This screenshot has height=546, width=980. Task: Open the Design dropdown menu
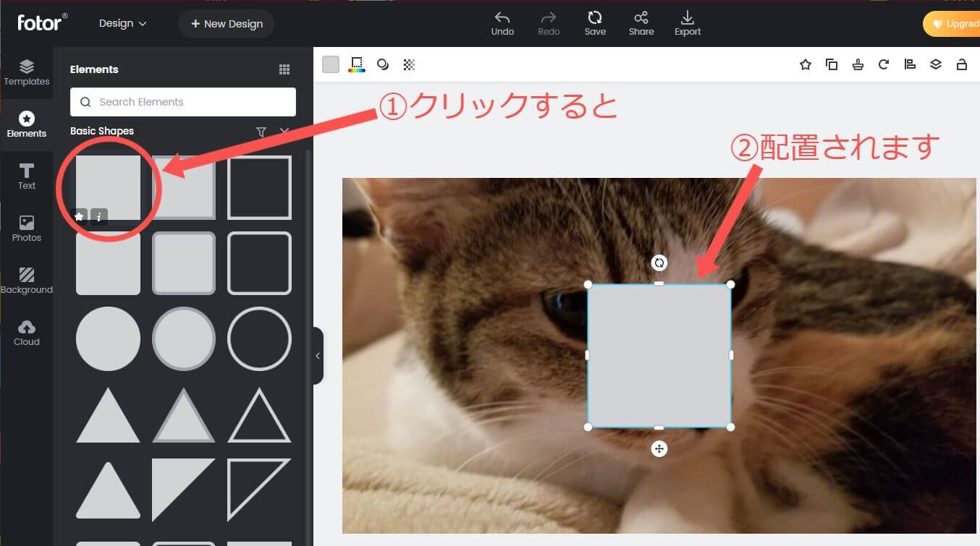[122, 23]
